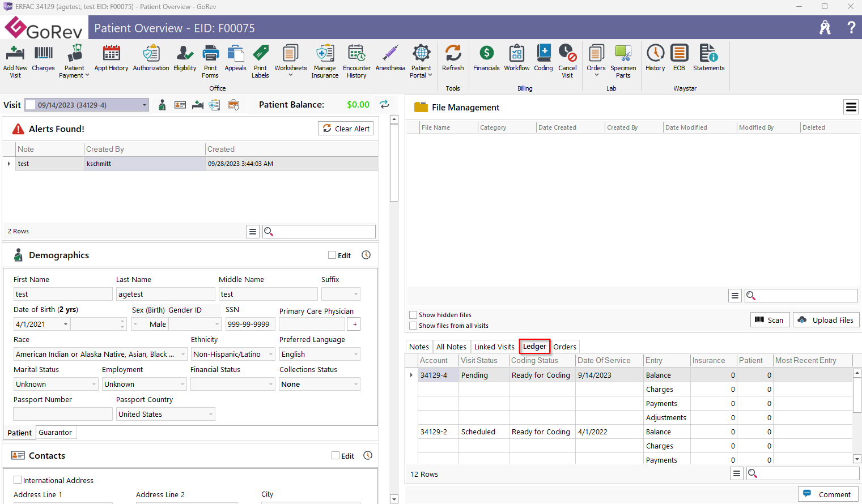
Task: Open the Coding tool
Action: [x=543, y=58]
